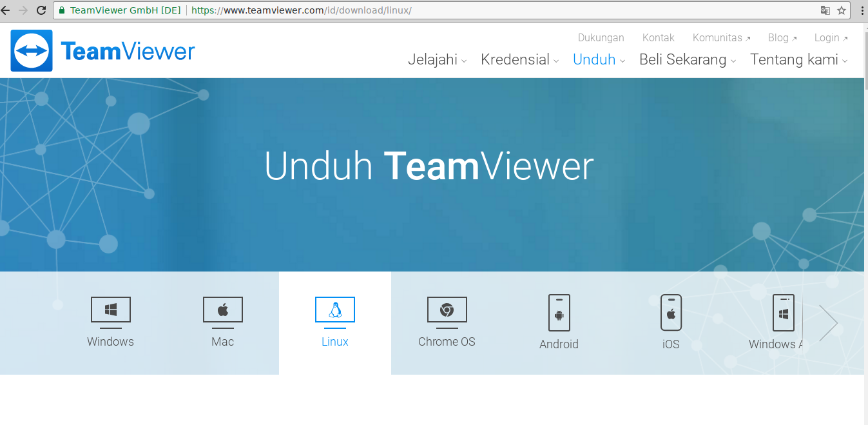Open the Unduh dropdown menu
This screenshot has height=425, width=868.
[x=594, y=59]
